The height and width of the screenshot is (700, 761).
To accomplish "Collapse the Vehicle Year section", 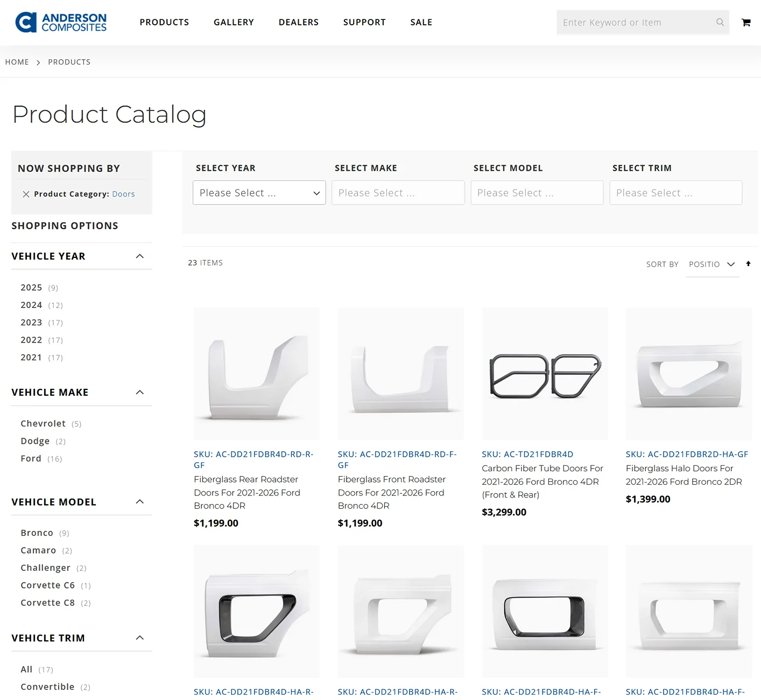I will 140,256.
